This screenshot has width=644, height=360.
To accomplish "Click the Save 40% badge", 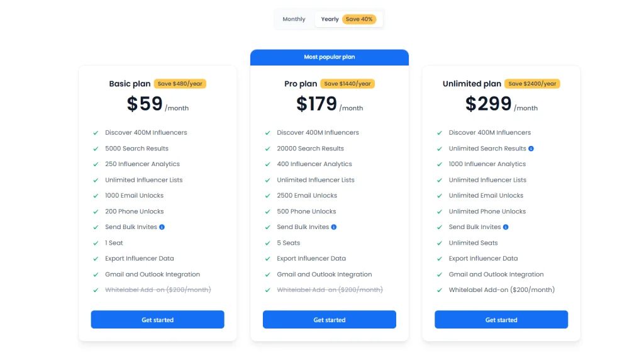I will [x=359, y=20].
